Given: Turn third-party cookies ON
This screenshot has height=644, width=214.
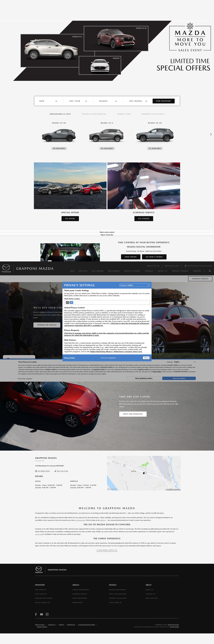Looking at the screenshot, I should click(67, 303).
